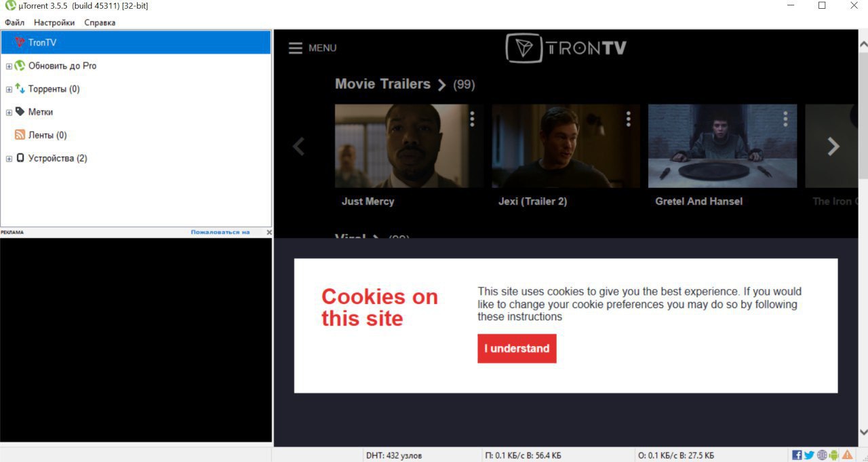Image resolution: width=868 pixels, height=462 pixels.
Task: Click the Twitter bird icon in status bar
Action: [810, 455]
